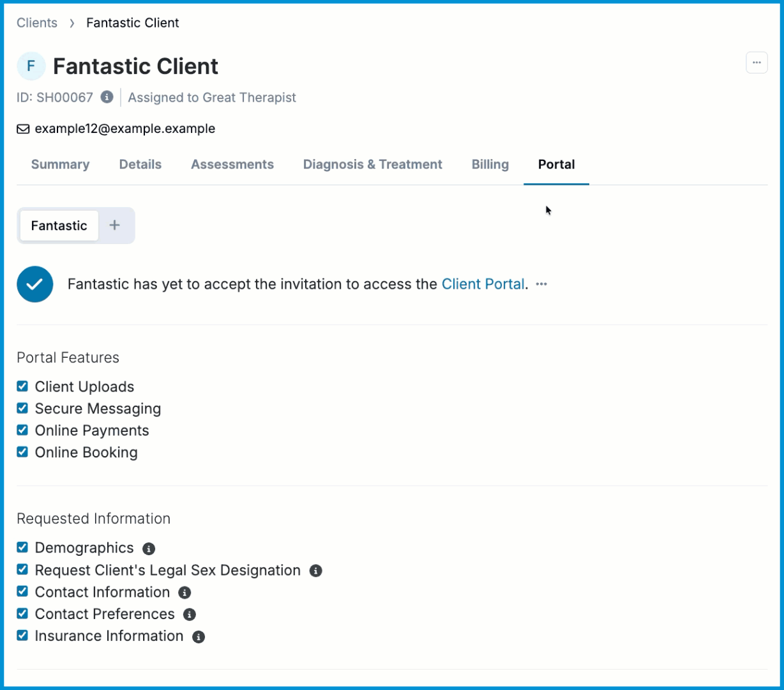The width and height of the screenshot is (784, 690).
Task: Disable the Online Booking checkbox
Action: coord(22,452)
